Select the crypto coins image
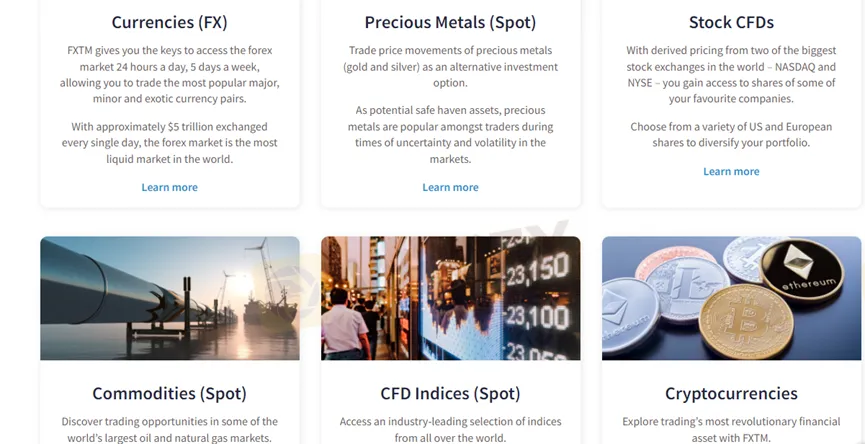This screenshot has width=865, height=444. tap(731, 298)
